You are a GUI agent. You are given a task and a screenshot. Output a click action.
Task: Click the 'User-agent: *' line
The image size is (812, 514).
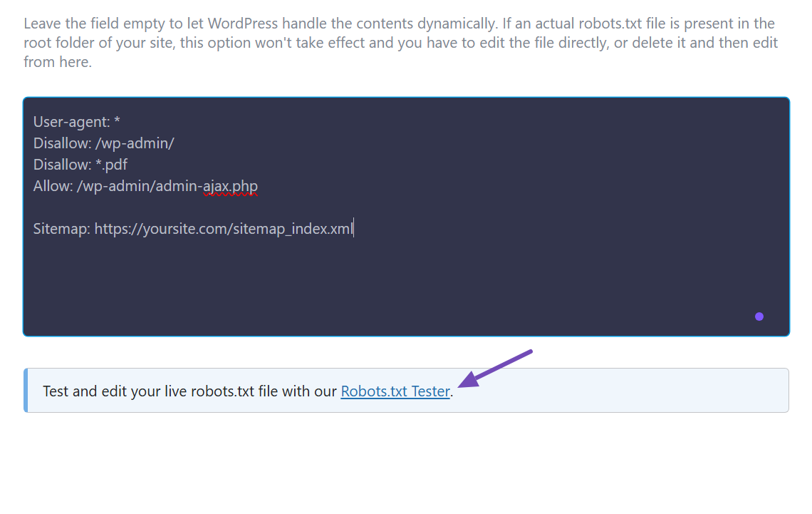(x=77, y=122)
